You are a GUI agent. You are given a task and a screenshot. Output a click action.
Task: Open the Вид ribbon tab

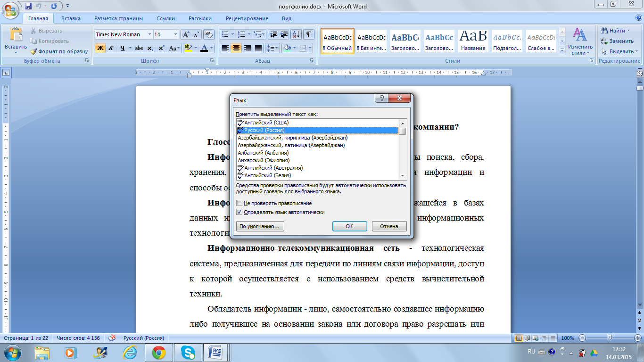pos(287,18)
